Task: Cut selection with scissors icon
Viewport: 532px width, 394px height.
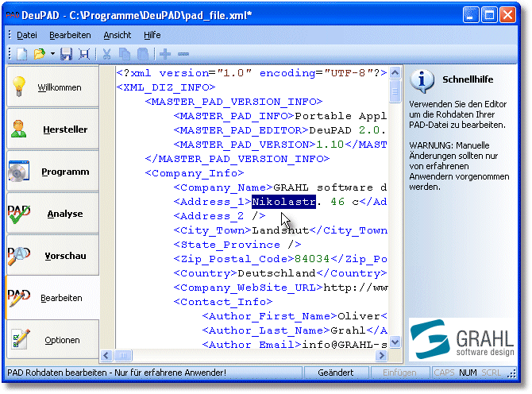Action: click(106, 54)
